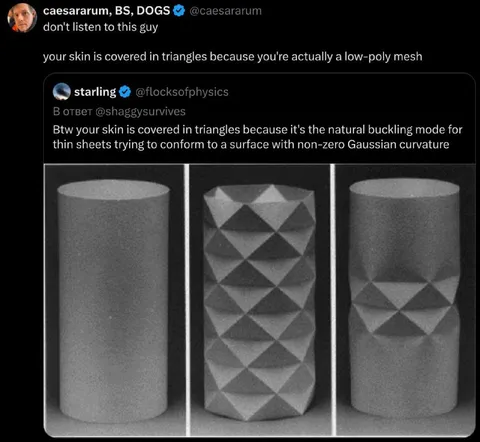Screen dimensions: 480x442
Task: Click the white divider between first two images
Action: coord(187,300)
